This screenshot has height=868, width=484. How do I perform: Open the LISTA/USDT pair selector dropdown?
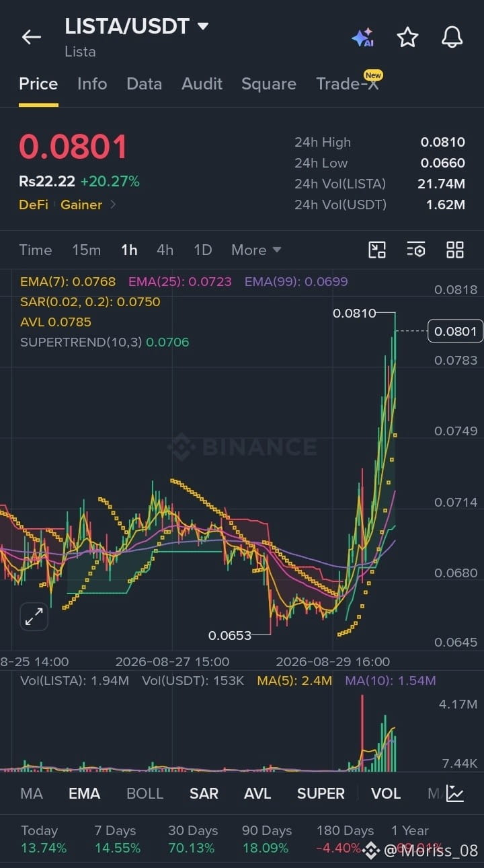click(x=137, y=26)
